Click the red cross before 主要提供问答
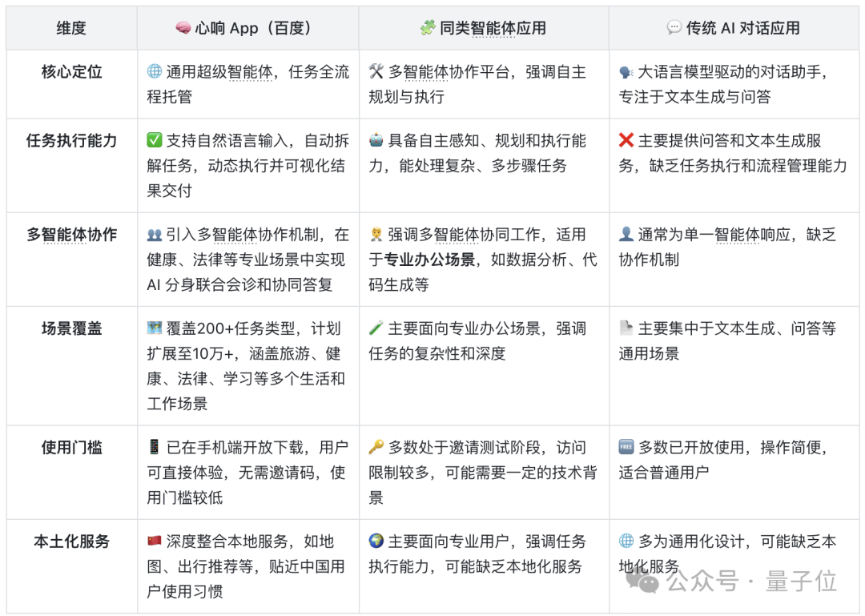The width and height of the screenshot is (865, 616). tap(626, 140)
